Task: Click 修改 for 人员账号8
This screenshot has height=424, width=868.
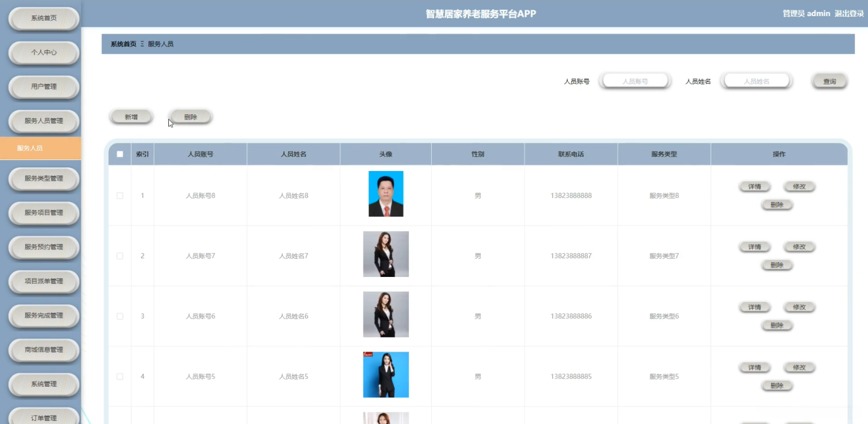Action: pos(799,187)
